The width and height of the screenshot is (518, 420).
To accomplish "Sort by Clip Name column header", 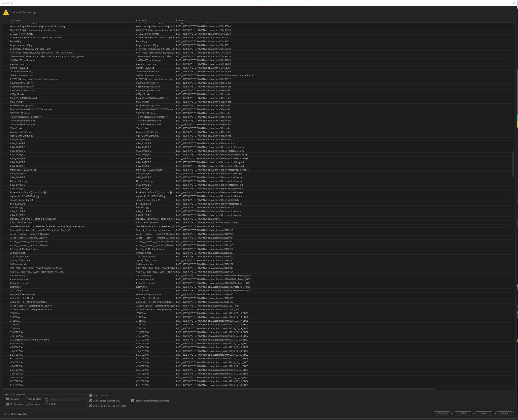I will pyautogui.click(x=15, y=20).
